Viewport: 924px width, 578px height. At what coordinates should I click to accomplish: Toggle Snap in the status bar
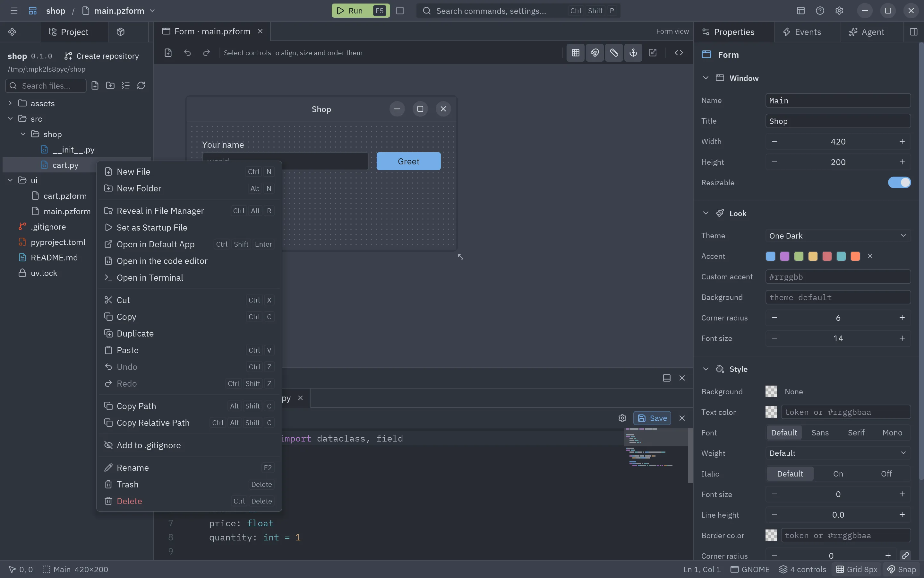[x=902, y=569]
